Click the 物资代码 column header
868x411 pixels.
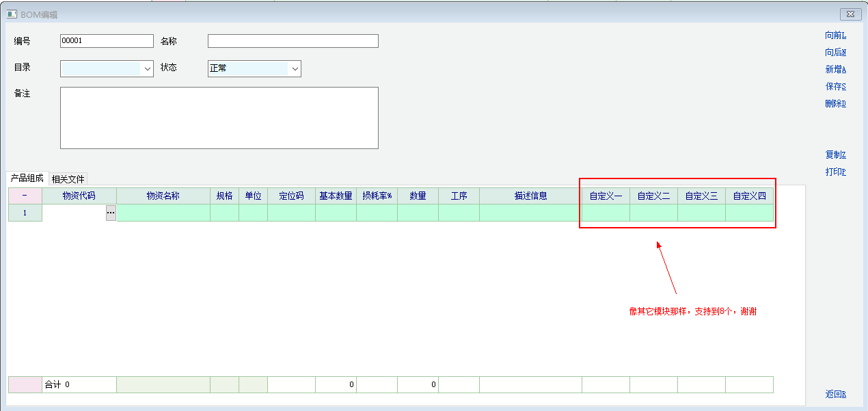click(79, 196)
